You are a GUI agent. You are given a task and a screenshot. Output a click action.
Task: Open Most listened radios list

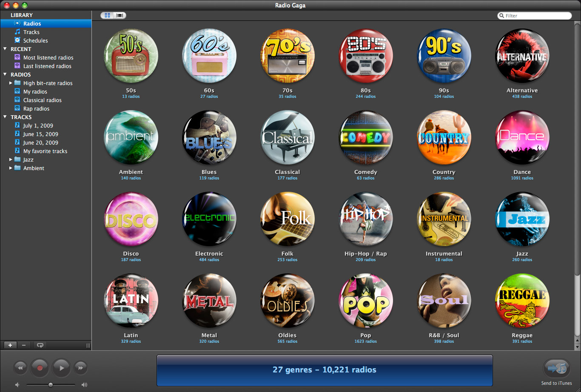click(x=48, y=57)
